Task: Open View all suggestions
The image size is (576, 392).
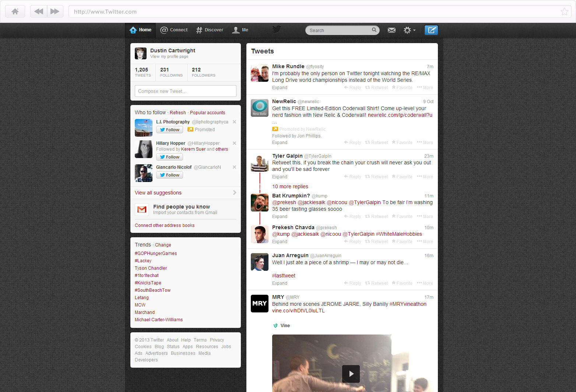Action: click(x=186, y=193)
